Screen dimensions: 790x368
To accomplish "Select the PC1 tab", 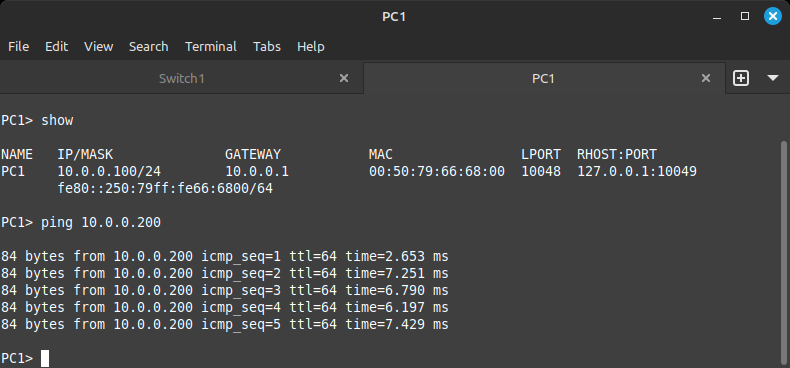I will [544, 78].
